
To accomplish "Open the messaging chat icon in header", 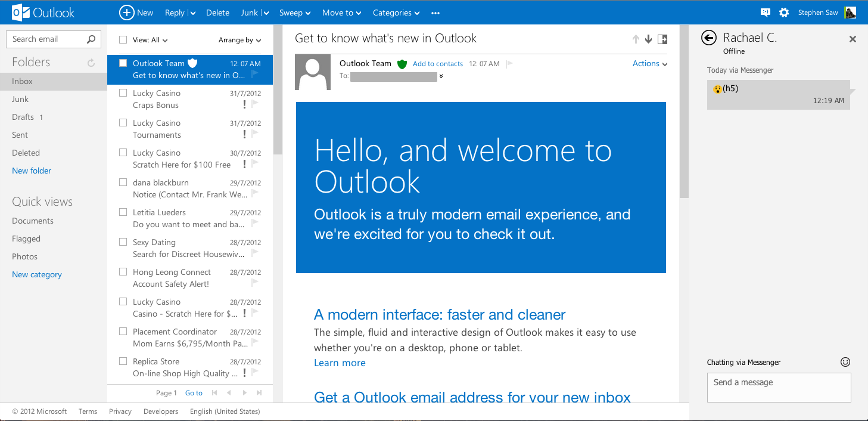I will click(x=766, y=13).
